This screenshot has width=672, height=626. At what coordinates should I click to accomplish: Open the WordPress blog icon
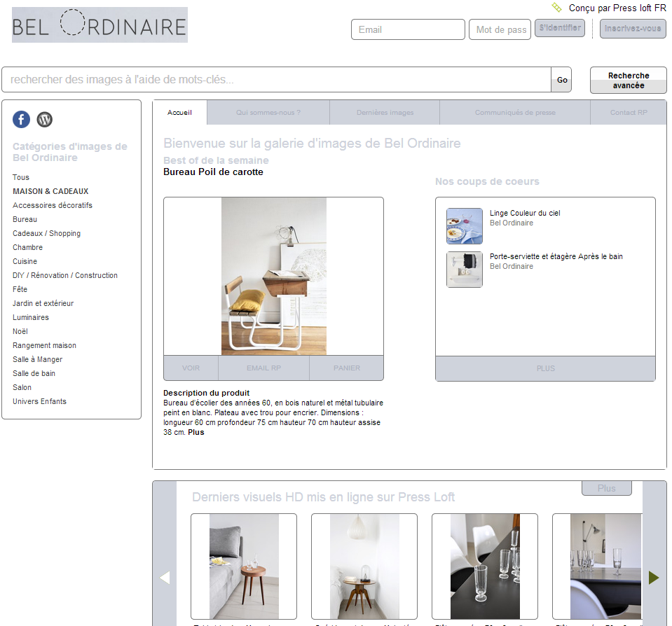pos(45,120)
